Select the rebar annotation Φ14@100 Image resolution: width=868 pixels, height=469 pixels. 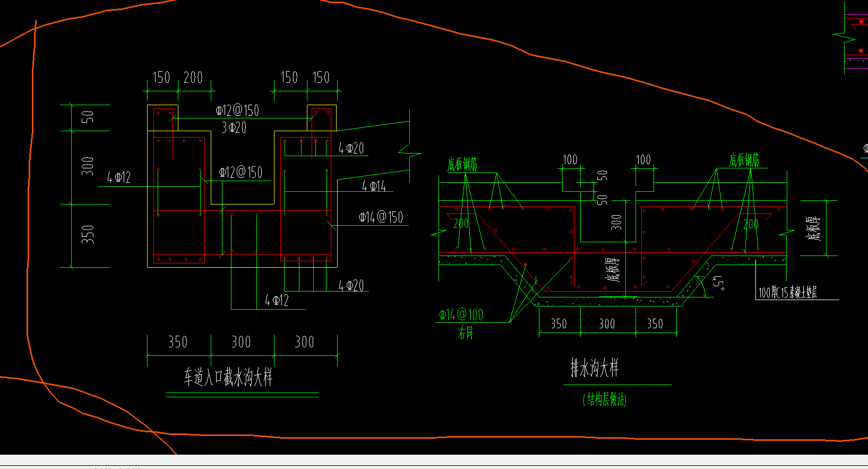click(x=461, y=315)
